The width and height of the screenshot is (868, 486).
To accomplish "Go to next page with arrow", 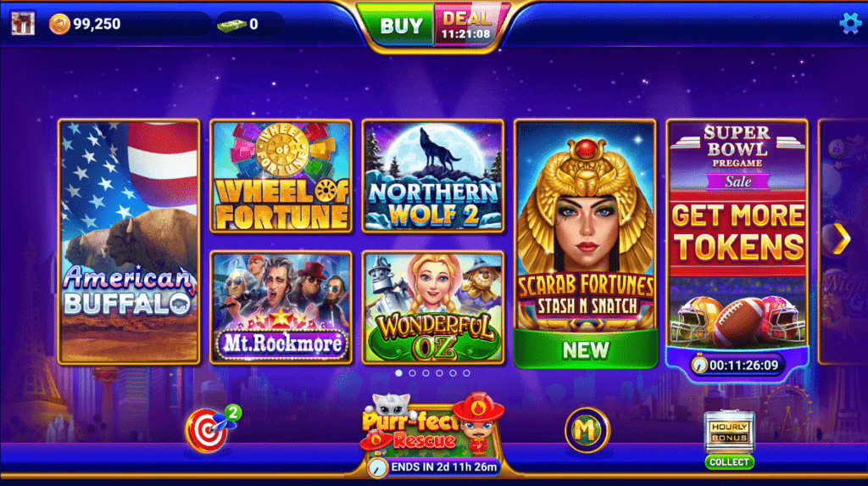I will tap(842, 239).
